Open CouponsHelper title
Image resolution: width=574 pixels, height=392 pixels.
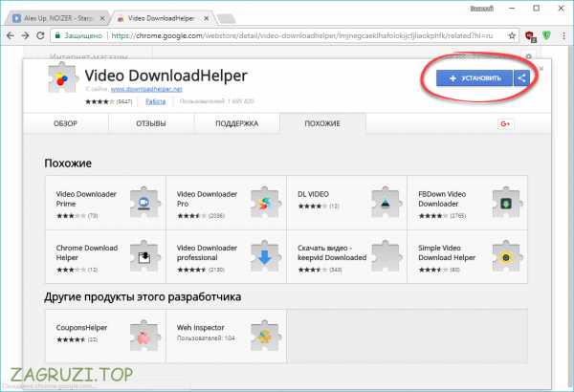tap(81, 328)
